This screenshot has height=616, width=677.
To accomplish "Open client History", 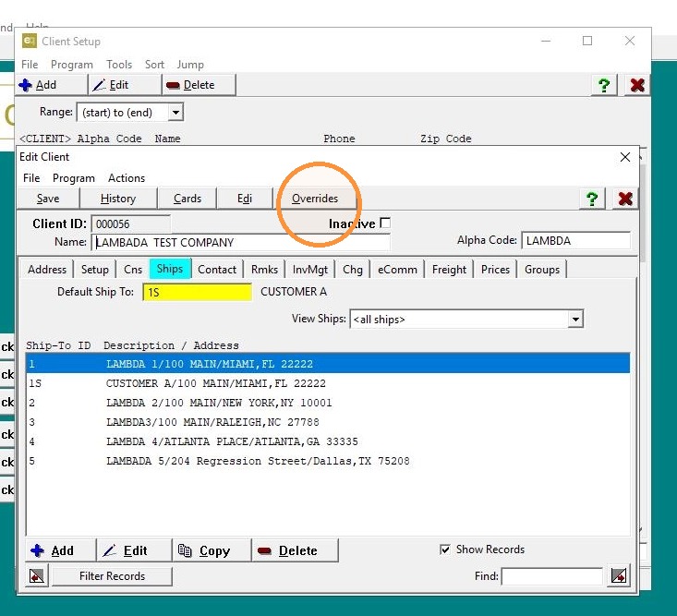I will pyautogui.click(x=118, y=199).
